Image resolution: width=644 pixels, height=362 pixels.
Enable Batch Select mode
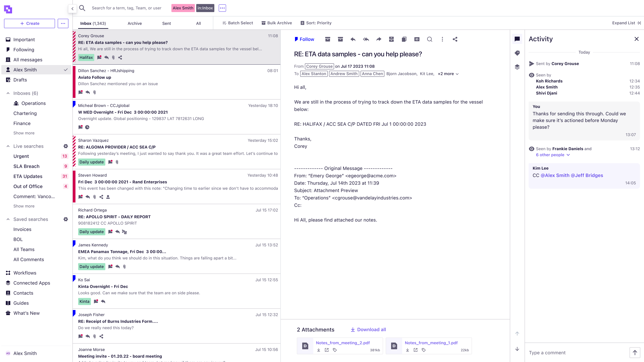(237, 23)
